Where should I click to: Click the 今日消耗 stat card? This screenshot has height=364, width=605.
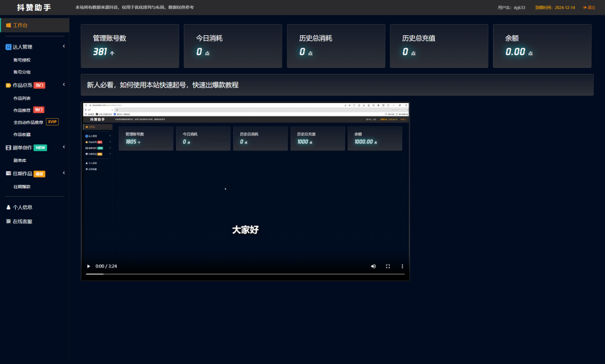232,46
